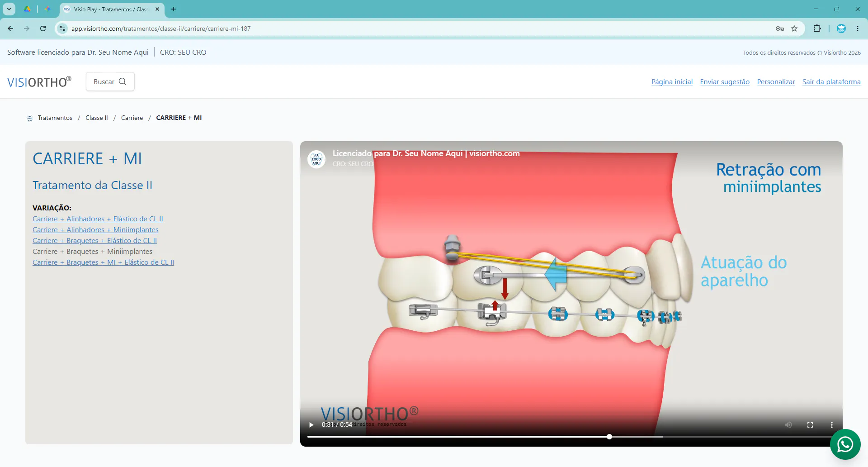Mute the video with the speaker icon
The width and height of the screenshot is (868, 467).
point(788,425)
